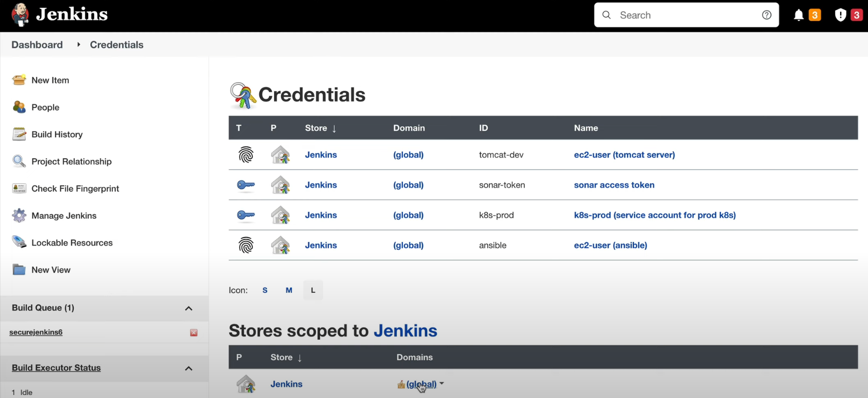Click Credentials breadcrumb
868x398 pixels.
click(x=116, y=44)
